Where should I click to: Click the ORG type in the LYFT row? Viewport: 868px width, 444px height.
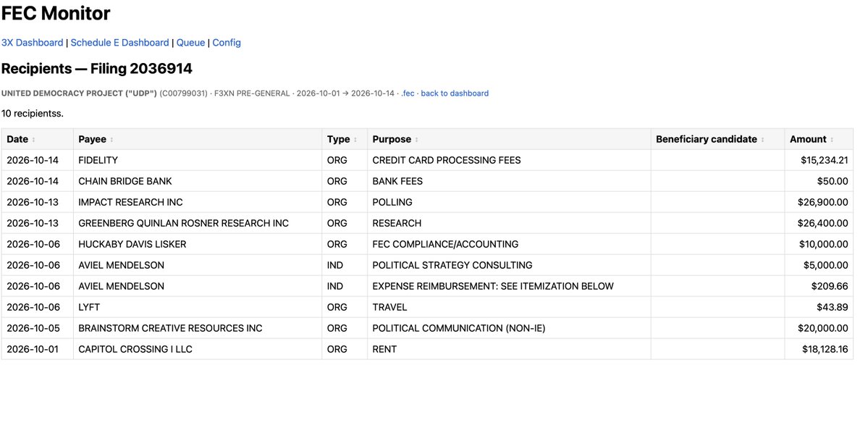point(345,307)
